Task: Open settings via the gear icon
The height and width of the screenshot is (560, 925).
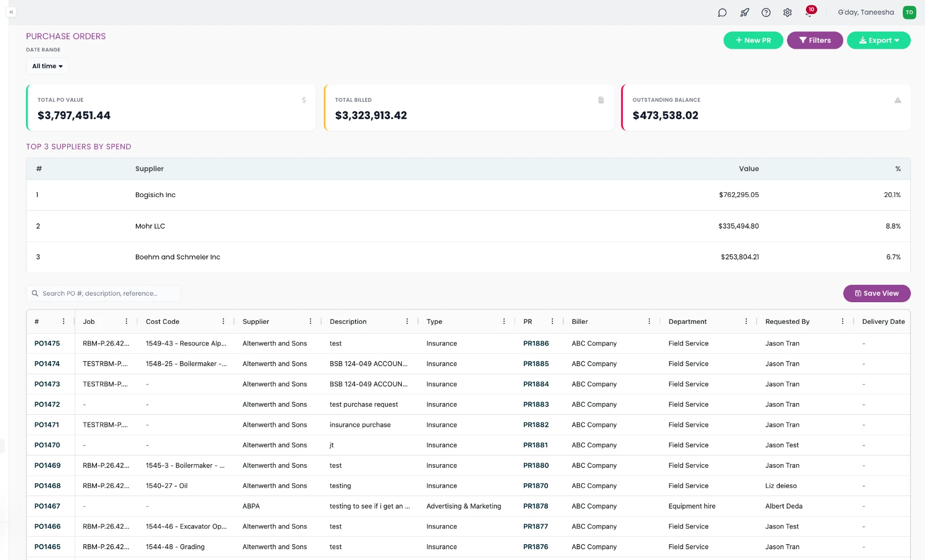Action: click(x=787, y=12)
